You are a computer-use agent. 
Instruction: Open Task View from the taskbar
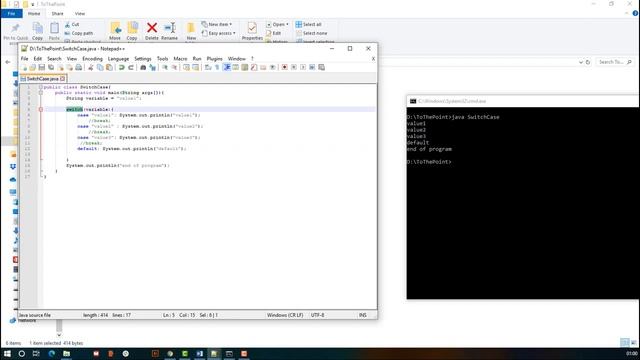pyautogui.click(x=36, y=354)
